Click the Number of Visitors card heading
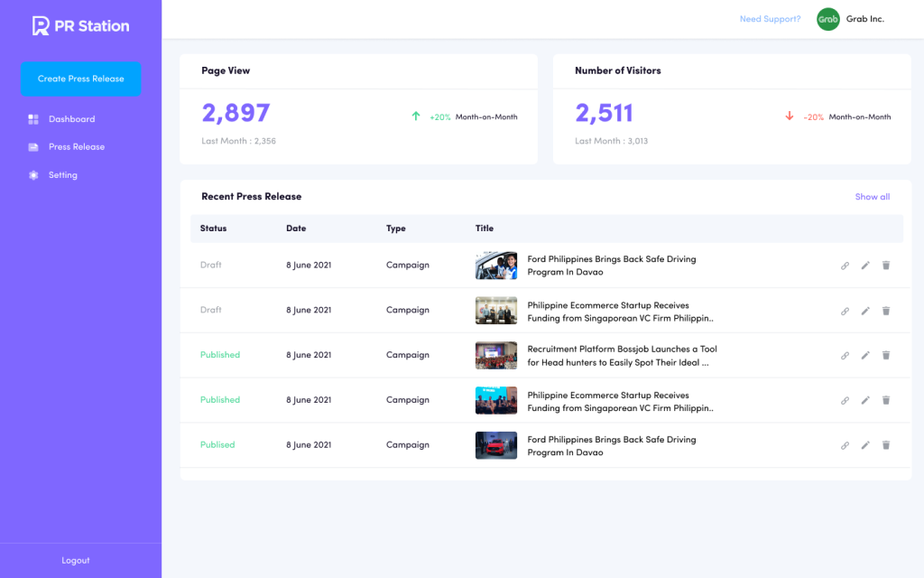This screenshot has width=924, height=578. point(617,70)
